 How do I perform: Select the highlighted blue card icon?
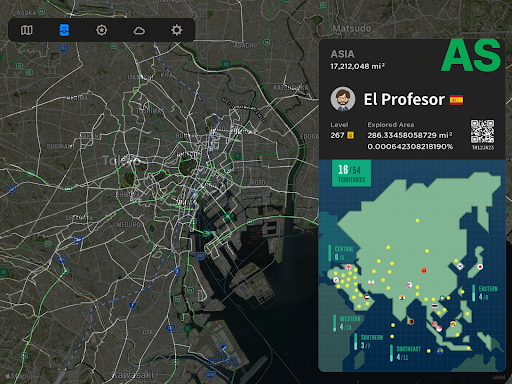click(x=64, y=30)
